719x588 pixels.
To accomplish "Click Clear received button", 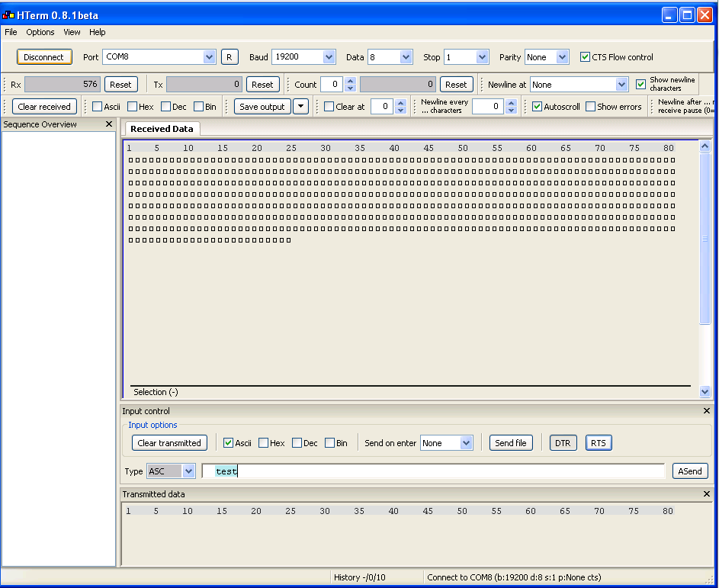I will [x=44, y=107].
